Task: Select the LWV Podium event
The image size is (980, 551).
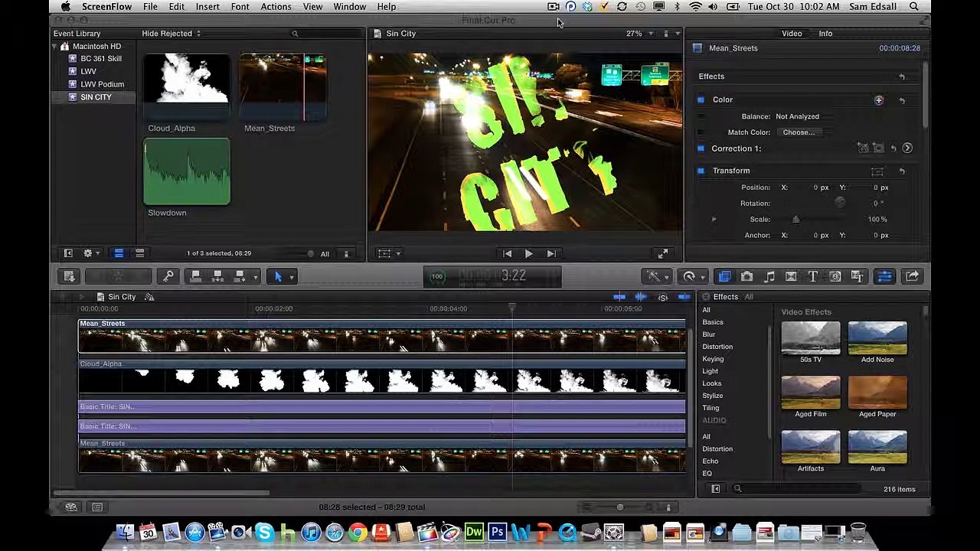Action: (96, 84)
